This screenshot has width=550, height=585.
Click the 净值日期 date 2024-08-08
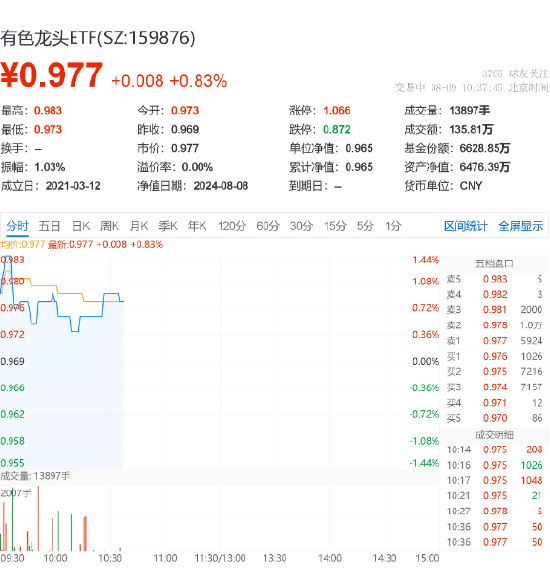(x=221, y=186)
